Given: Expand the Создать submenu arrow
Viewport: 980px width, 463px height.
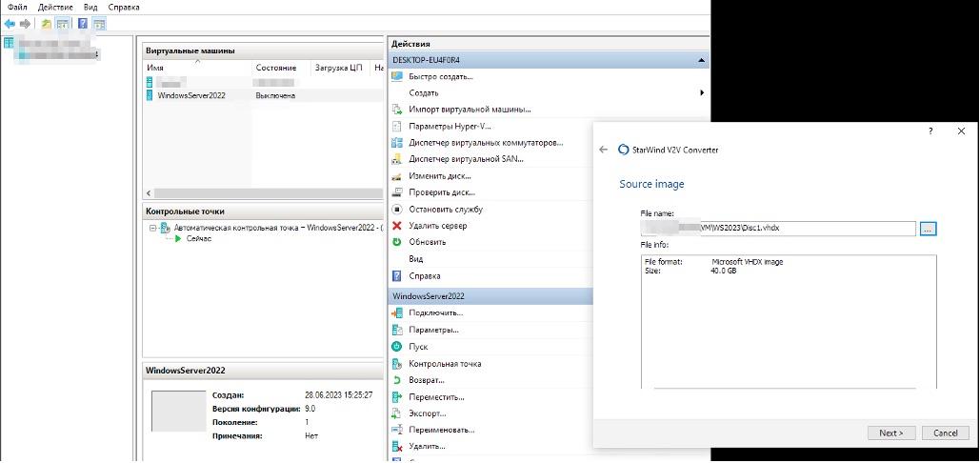Looking at the screenshot, I should coord(702,93).
